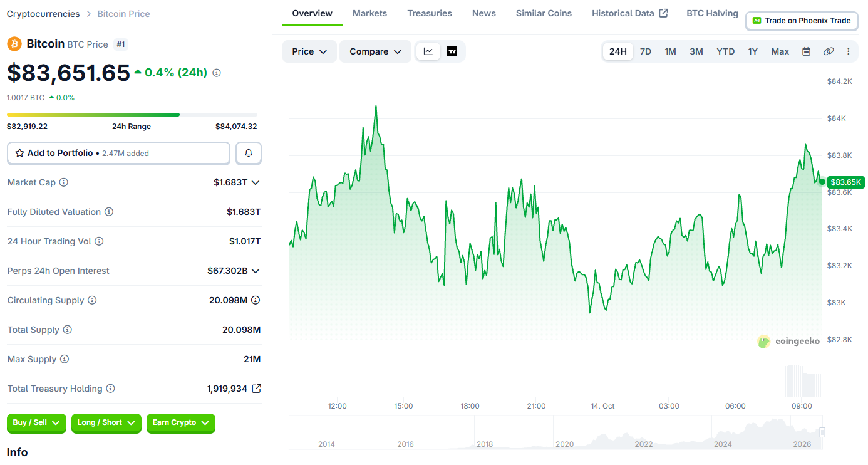Viewport: 868px width, 465px height.
Task: Select the 1M time range
Action: pos(670,51)
